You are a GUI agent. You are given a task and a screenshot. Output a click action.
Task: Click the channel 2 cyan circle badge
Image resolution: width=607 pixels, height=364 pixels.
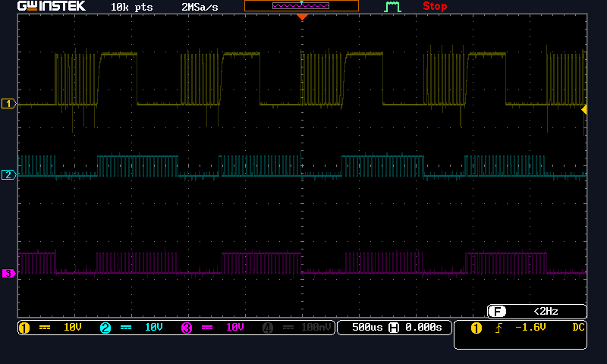(105, 328)
